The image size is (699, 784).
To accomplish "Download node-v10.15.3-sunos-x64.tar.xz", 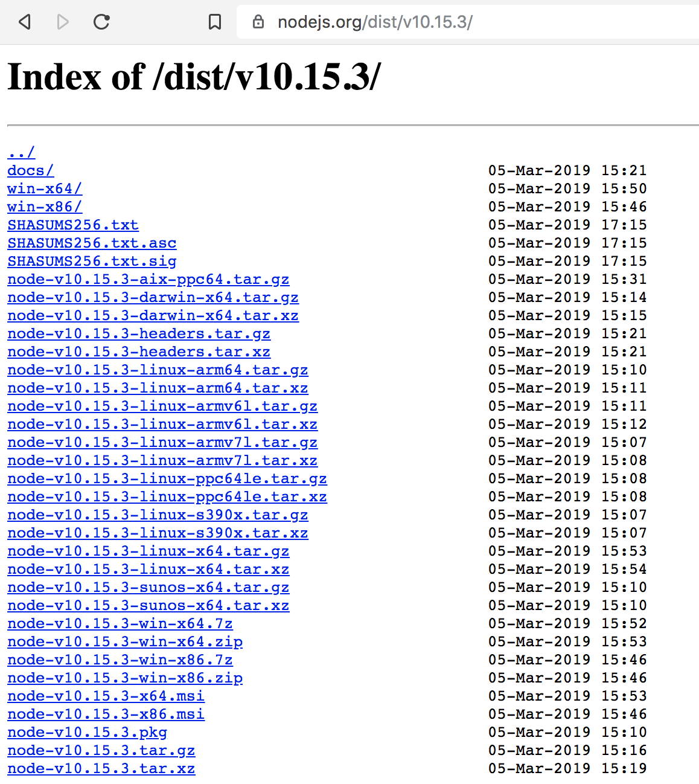I will point(148,605).
